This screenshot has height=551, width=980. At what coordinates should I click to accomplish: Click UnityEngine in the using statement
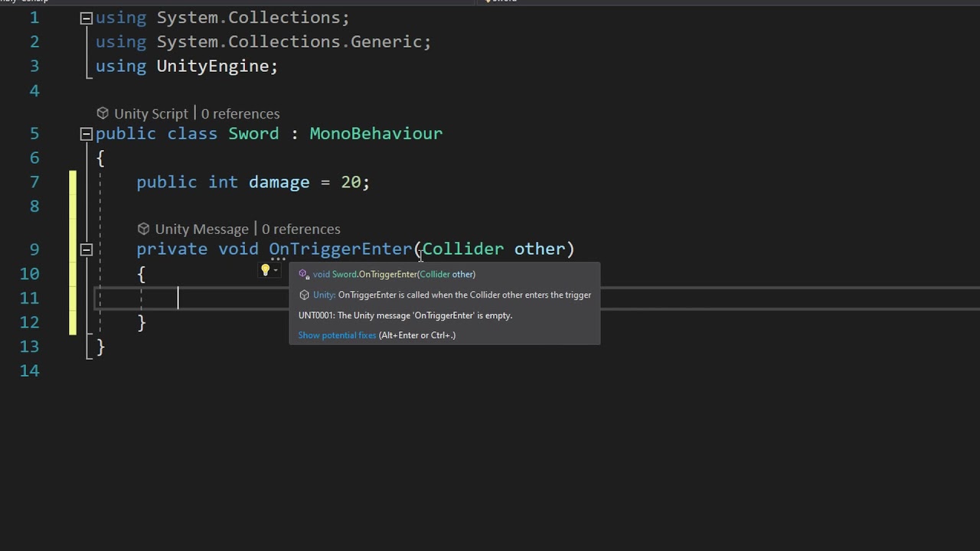(213, 67)
